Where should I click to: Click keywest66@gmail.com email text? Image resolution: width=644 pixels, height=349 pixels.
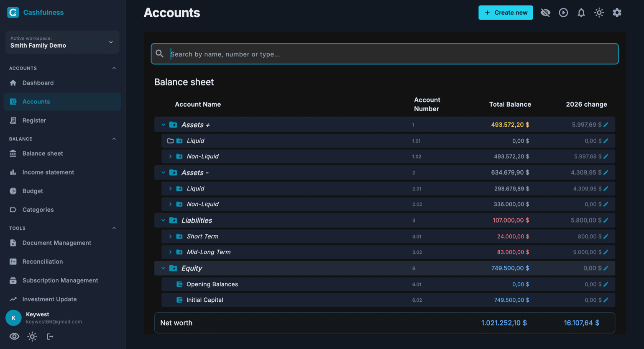[x=54, y=322]
